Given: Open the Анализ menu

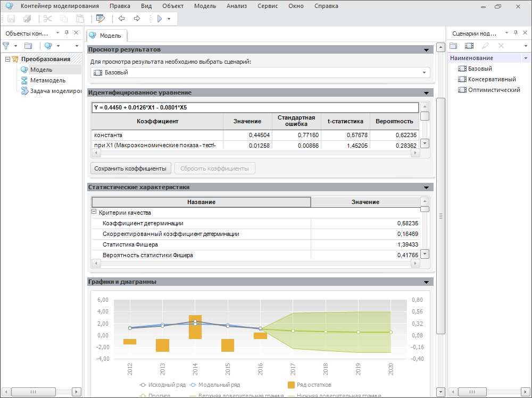Looking at the screenshot, I should [236, 6].
